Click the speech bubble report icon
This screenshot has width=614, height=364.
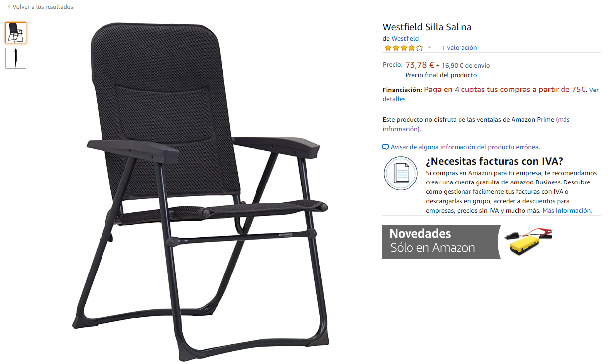386,147
